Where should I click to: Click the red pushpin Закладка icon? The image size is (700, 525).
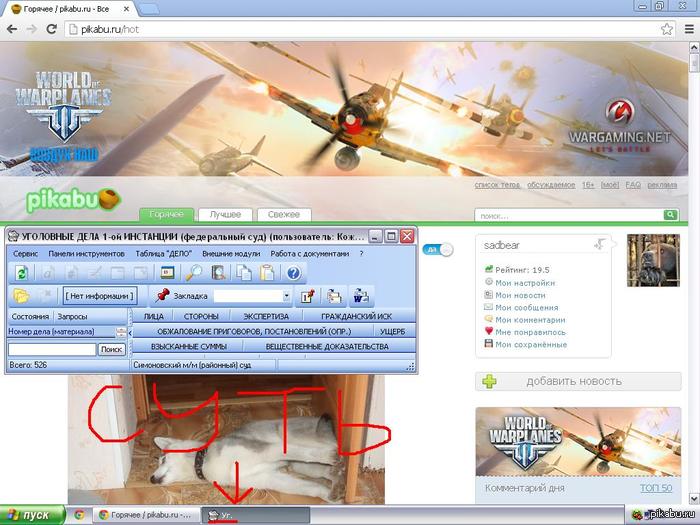162,295
